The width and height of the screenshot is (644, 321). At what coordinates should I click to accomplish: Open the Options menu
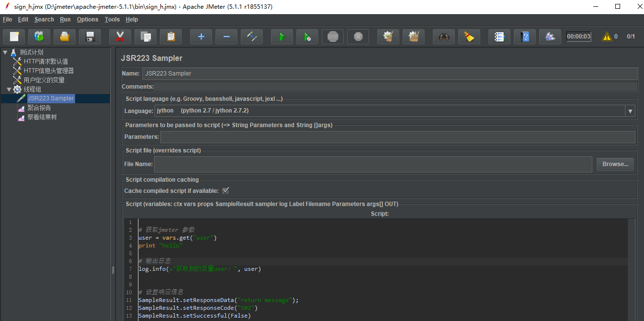pos(87,19)
